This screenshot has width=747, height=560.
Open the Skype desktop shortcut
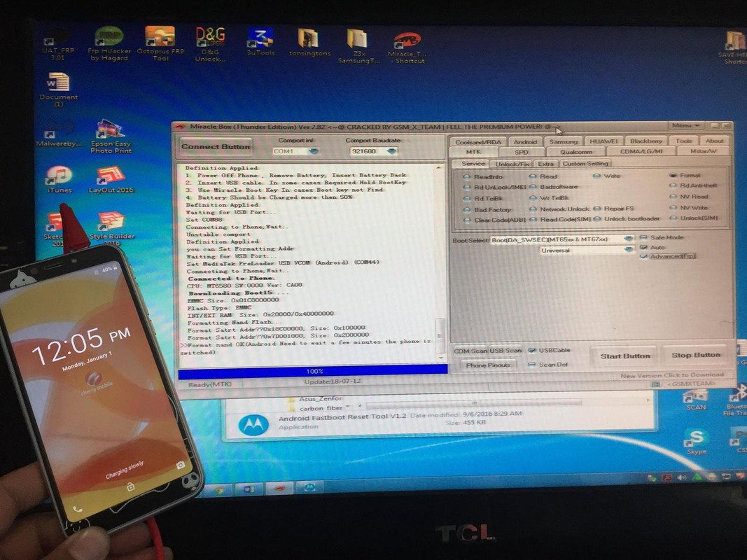pyautogui.click(x=697, y=441)
